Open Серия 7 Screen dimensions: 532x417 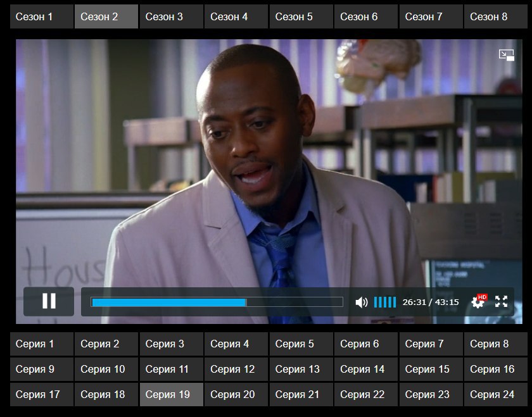click(x=431, y=344)
